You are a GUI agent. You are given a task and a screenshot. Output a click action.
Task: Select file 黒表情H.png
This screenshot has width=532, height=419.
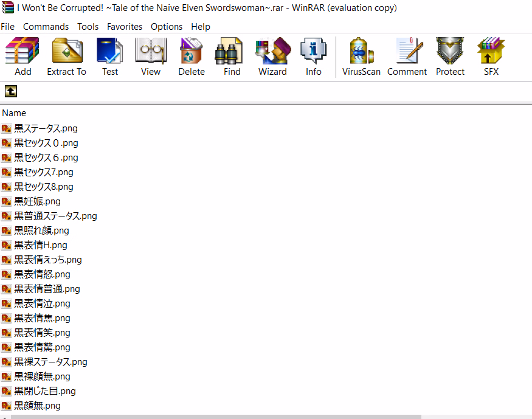[41, 245]
